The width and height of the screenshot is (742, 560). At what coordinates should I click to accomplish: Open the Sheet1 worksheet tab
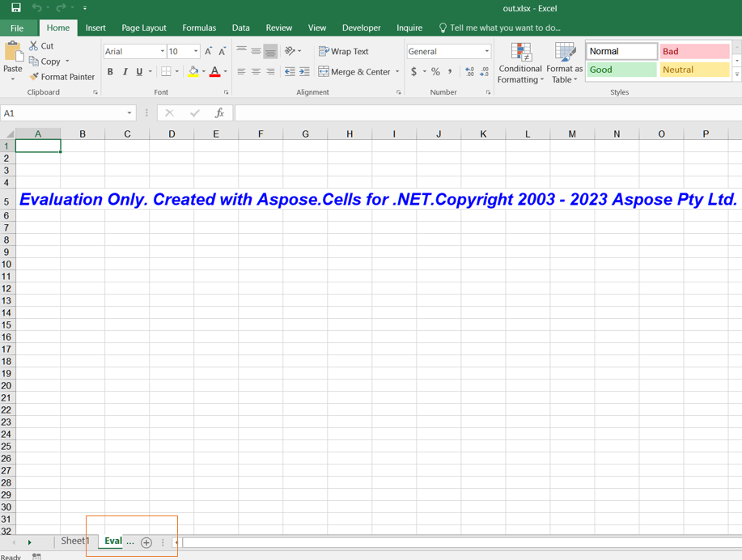click(x=74, y=541)
